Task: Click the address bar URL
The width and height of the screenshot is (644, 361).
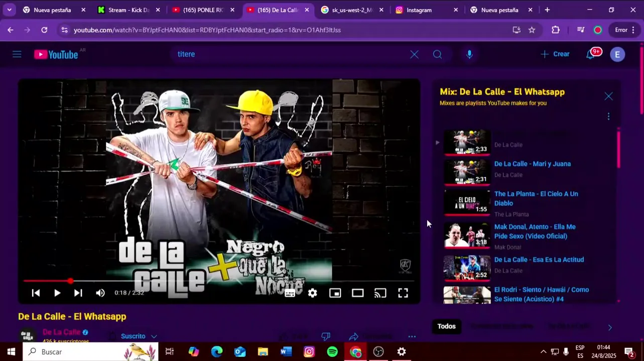Action: (207, 30)
